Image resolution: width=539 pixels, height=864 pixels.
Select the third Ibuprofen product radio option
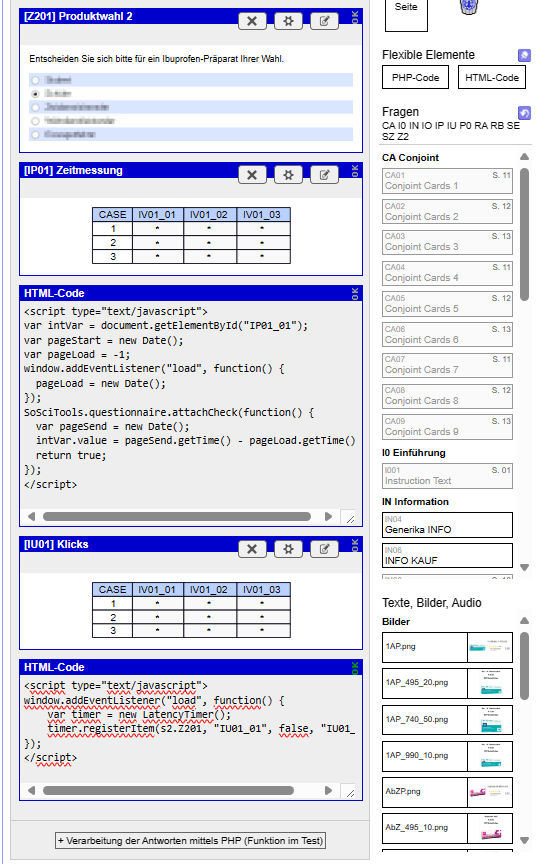pyautogui.click(x=35, y=107)
